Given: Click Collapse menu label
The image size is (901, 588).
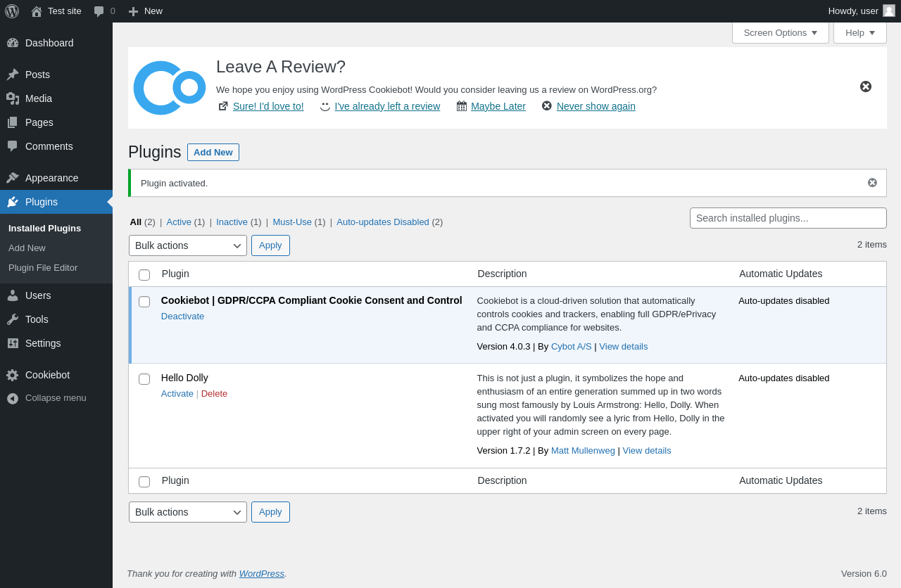Looking at the screenshot, I should 56,397.
